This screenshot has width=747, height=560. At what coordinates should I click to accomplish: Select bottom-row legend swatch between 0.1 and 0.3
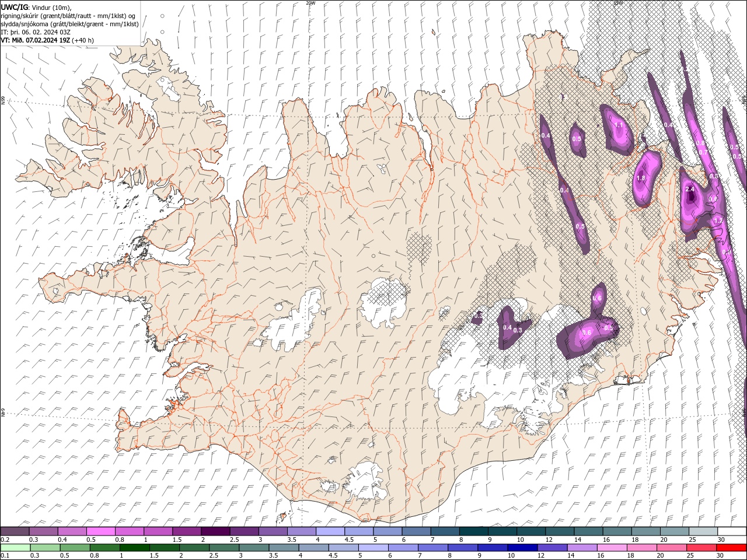tap(15, 548)
